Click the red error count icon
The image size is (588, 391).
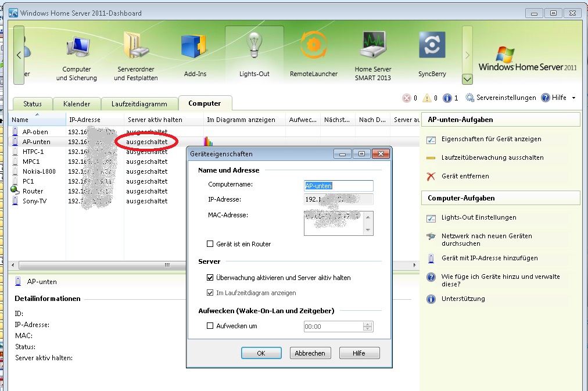click(407, 98)
